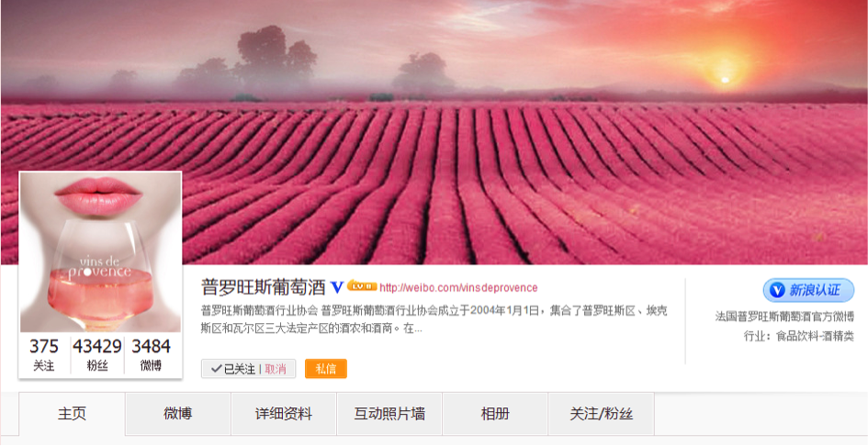Screen dimensions: 868x446
Task: Open the 主页 tab
Action: point(72,414)
